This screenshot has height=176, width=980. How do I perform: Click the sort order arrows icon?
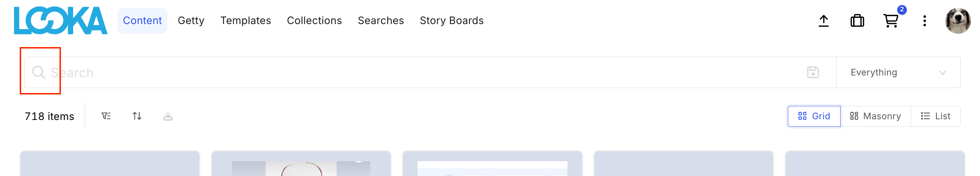click(137, 116)
